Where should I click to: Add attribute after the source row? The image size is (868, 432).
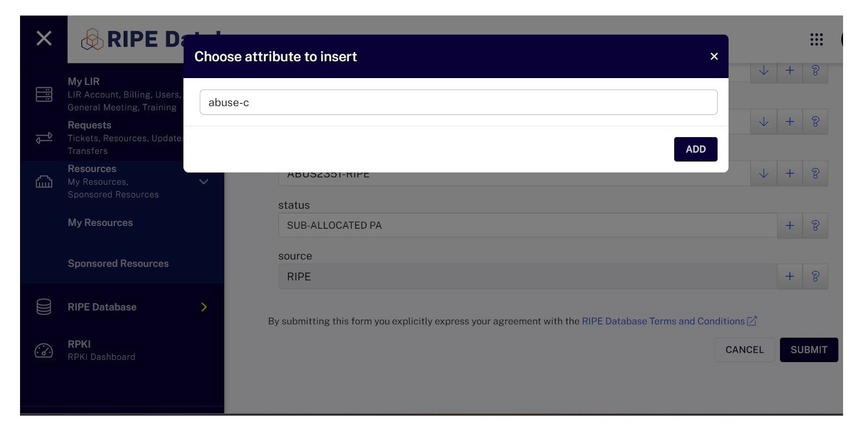click(x=789, y=276)
